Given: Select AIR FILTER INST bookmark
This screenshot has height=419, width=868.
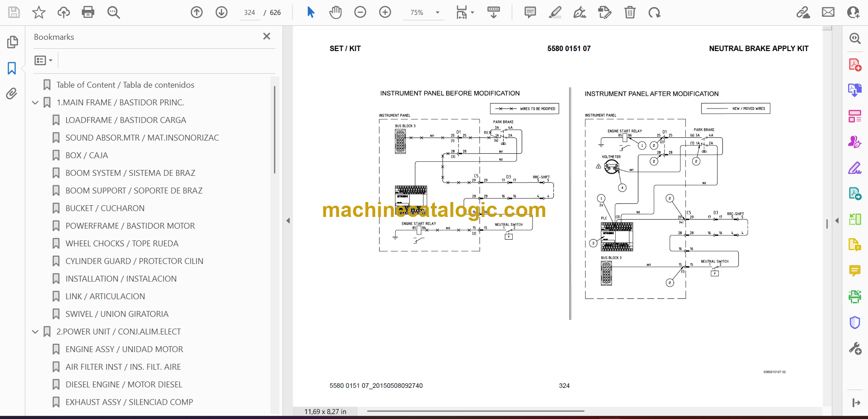Looking at the screenshot, I should click(x=123, y=367).
